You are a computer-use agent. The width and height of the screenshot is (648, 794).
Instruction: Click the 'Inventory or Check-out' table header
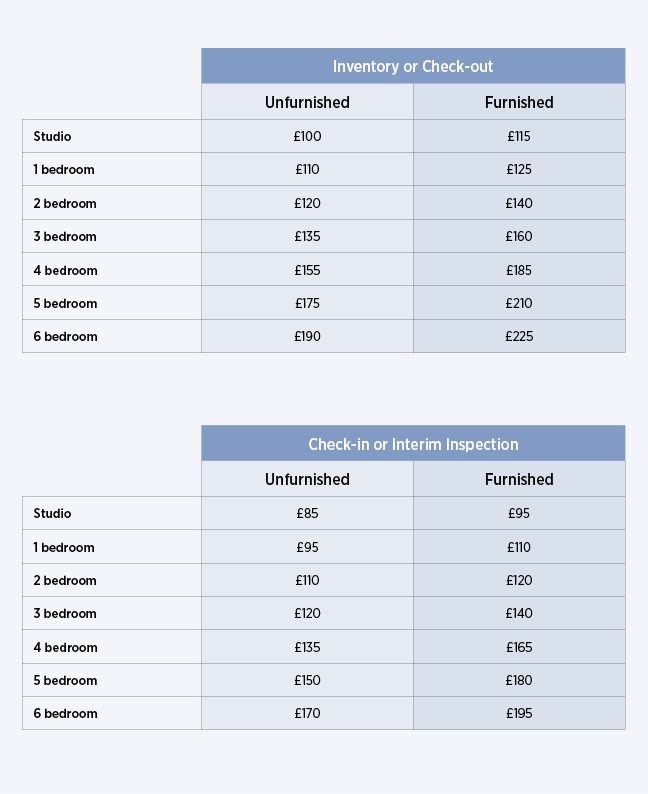413,67
